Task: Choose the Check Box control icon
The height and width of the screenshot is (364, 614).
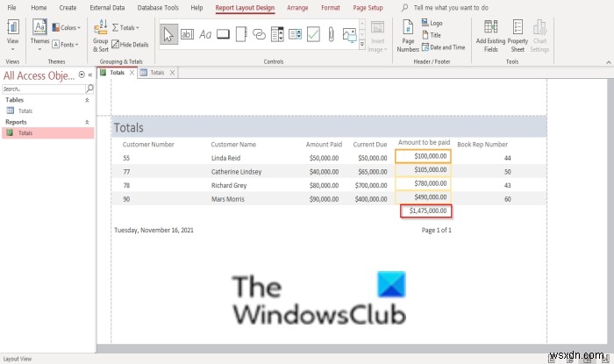Action: 313,34
